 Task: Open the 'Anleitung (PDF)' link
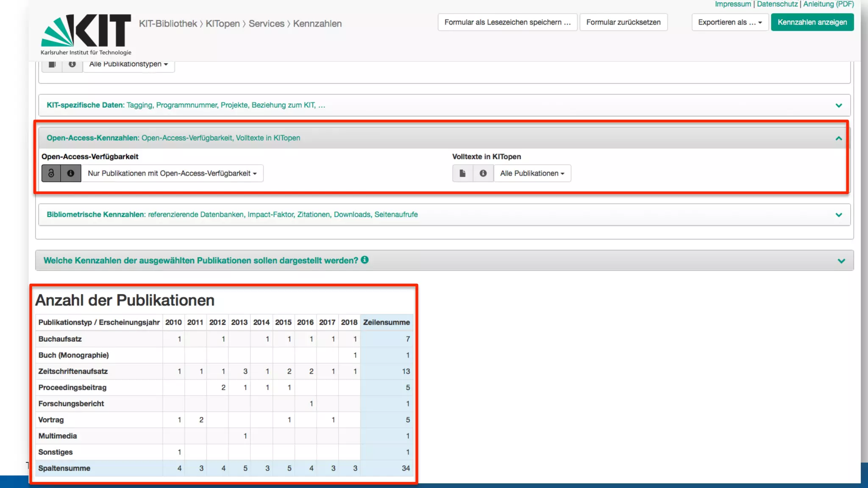(828, 4)
